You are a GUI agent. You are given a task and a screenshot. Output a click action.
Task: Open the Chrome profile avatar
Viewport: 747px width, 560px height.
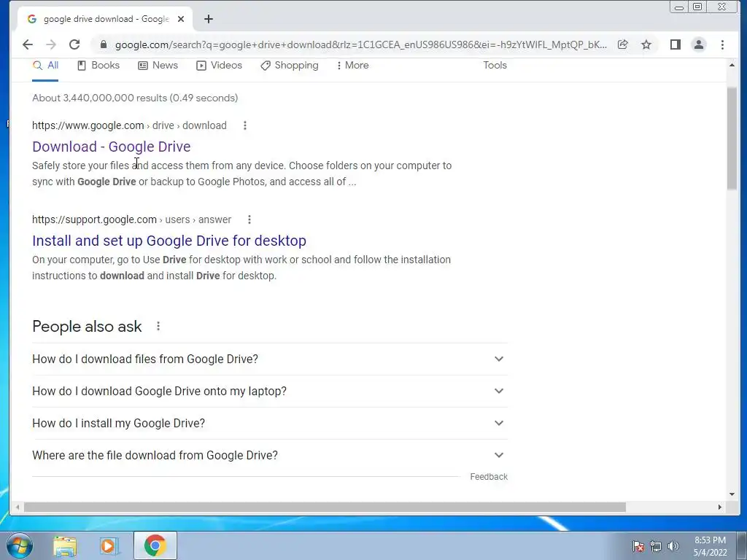pos(699,44)
